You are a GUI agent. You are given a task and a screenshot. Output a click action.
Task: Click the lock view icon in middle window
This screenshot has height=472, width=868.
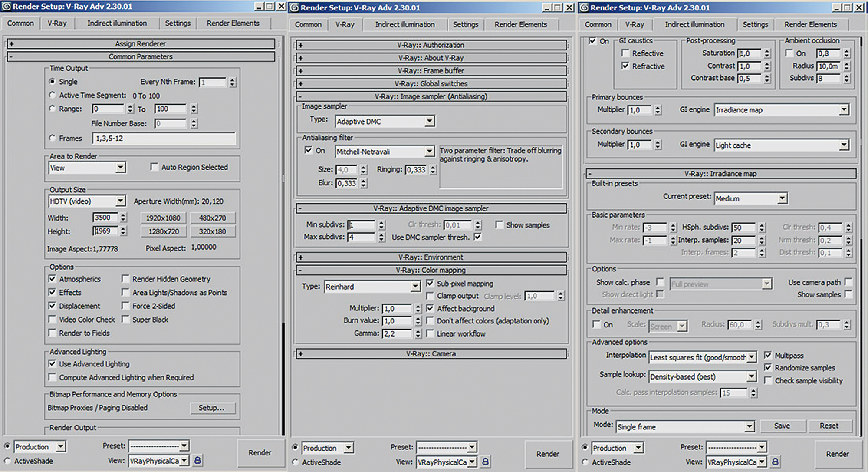click(x=485, y=462)
